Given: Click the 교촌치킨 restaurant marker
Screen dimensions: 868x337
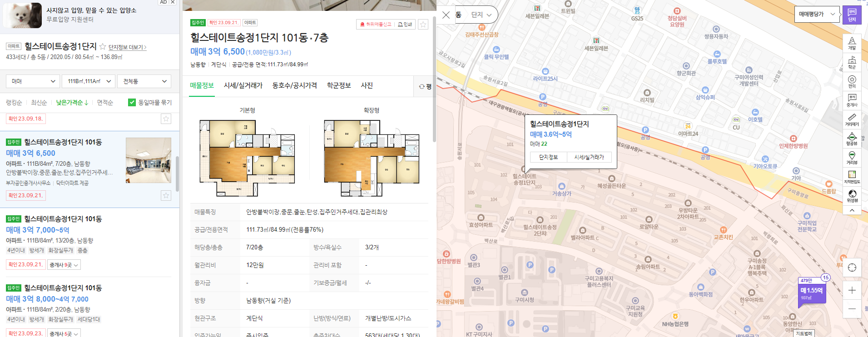Looking at the screenshot, I should tap(724, 233).
